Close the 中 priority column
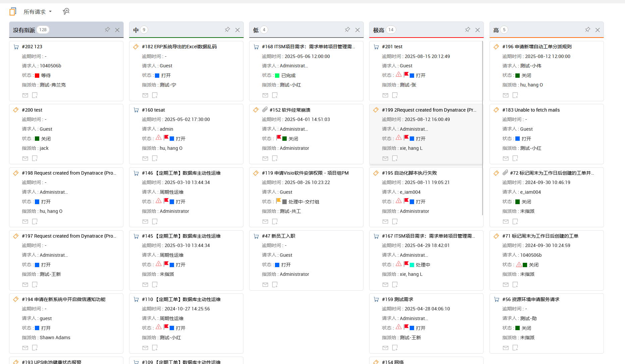 tap(237, 30)
